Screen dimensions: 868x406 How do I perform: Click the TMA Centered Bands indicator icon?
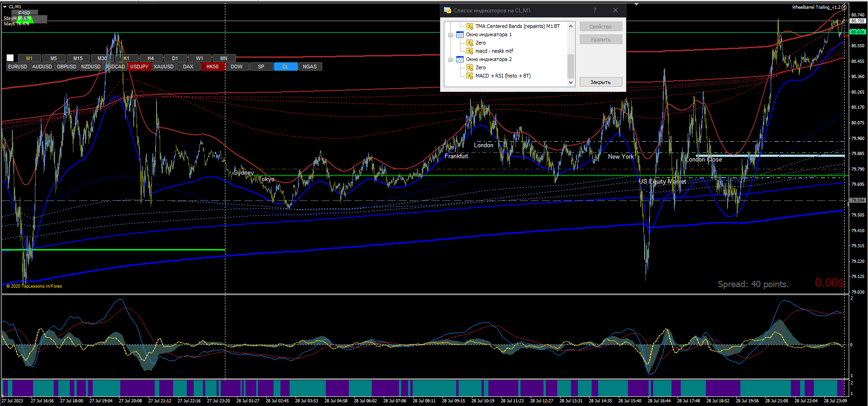[x=470, y=26]
